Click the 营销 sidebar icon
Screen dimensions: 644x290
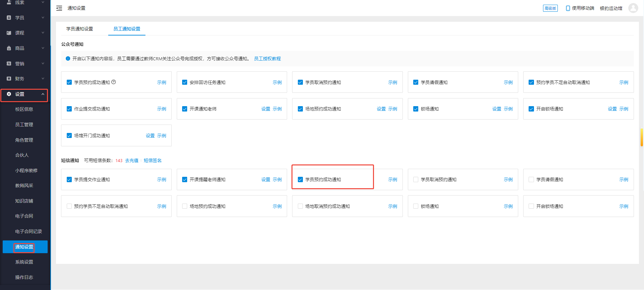coord(9,63)
